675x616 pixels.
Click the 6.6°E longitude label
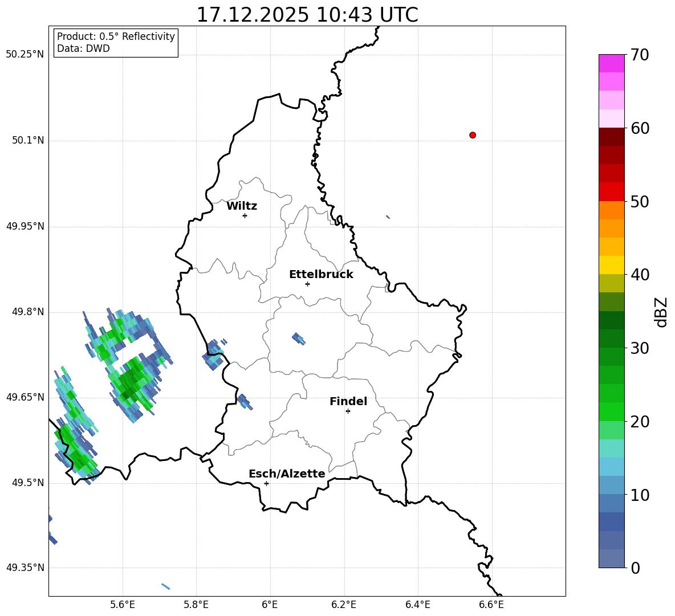pos(491,605)
